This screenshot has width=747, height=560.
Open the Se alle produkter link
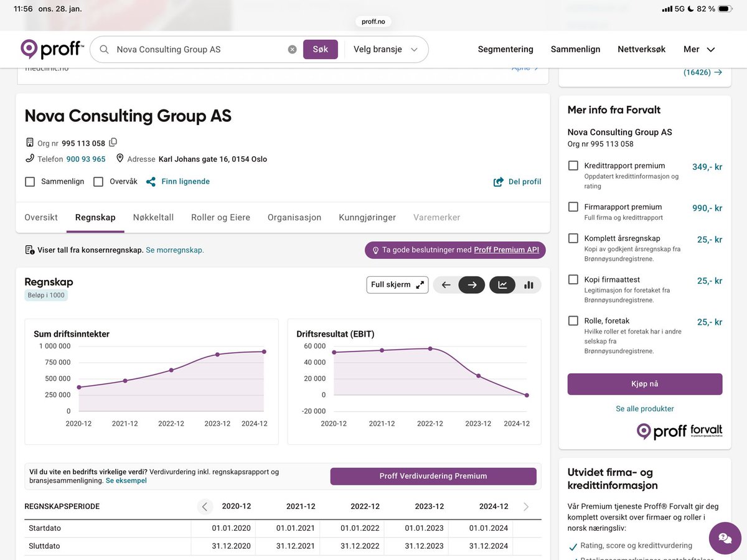coord(645,409)
